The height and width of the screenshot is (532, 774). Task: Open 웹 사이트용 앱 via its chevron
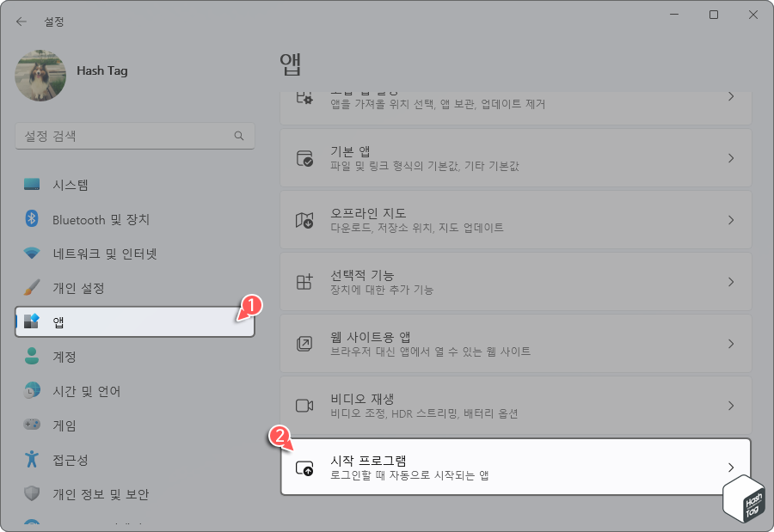(x=730, y=343)
